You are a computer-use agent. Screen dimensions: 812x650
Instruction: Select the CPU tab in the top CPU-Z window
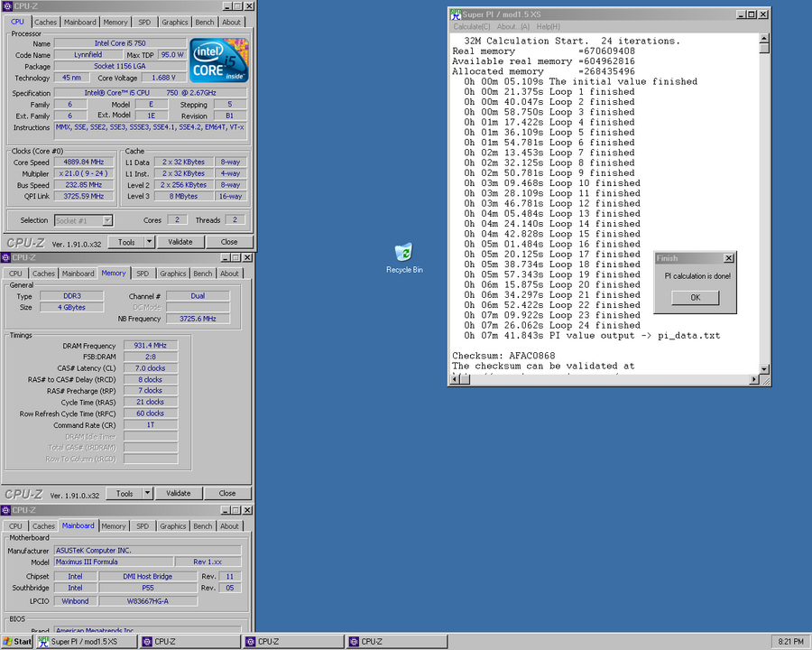coord(18,22)
